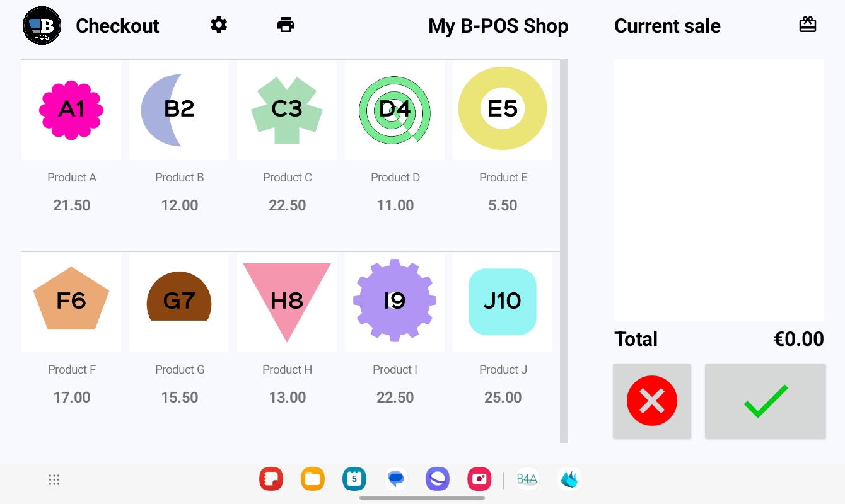This screenshot has height=504, width=845.
Task: Open settings with the gear icon
Action: pos(219,25)
